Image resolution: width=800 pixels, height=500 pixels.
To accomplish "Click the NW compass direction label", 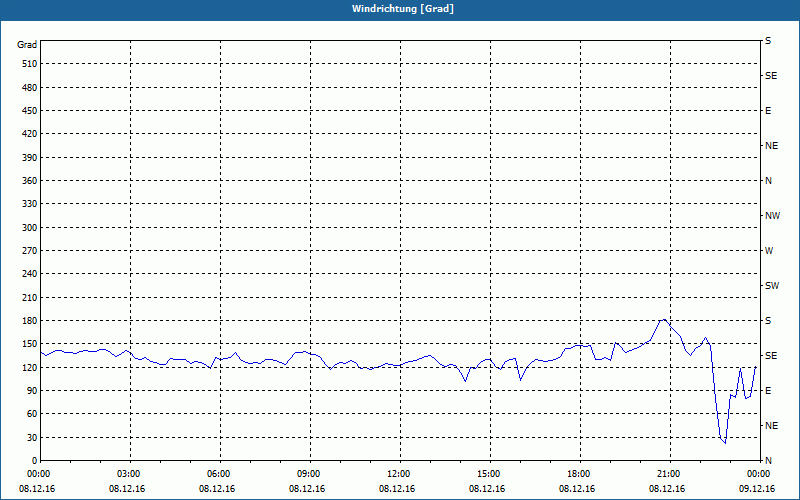I will coord(771,216).
